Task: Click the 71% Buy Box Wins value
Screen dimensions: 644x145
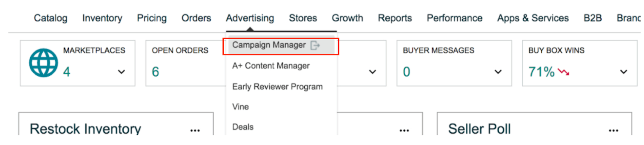Action: pos(541,72)
